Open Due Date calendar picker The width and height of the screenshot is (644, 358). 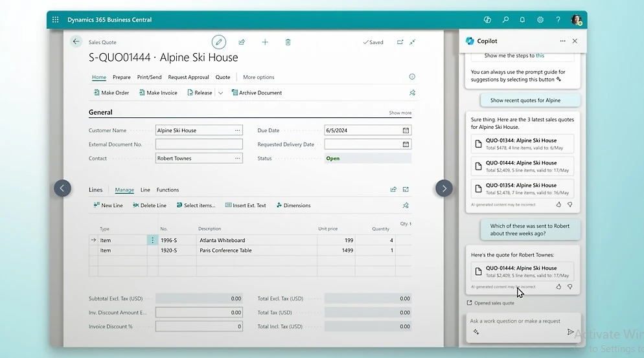point(406,130)
